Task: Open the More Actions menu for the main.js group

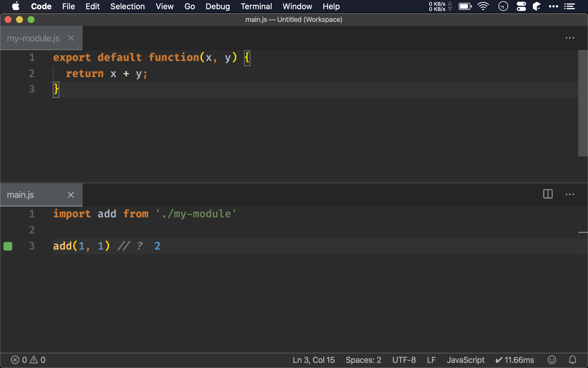Action: pos(570,194)
